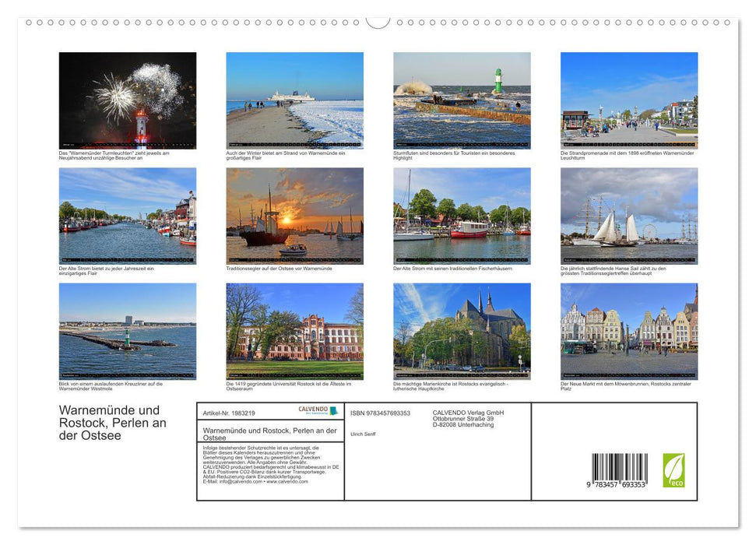Click the blue flag icon beside CALVENDO logo
Viewport: 756px width, 545px height.
pos(333,410)
